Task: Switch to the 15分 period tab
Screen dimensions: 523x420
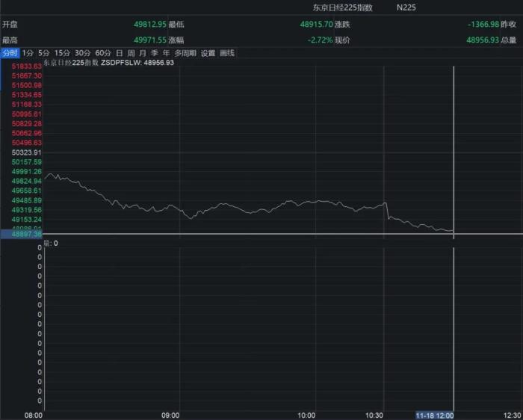Action: pos(62,53)
